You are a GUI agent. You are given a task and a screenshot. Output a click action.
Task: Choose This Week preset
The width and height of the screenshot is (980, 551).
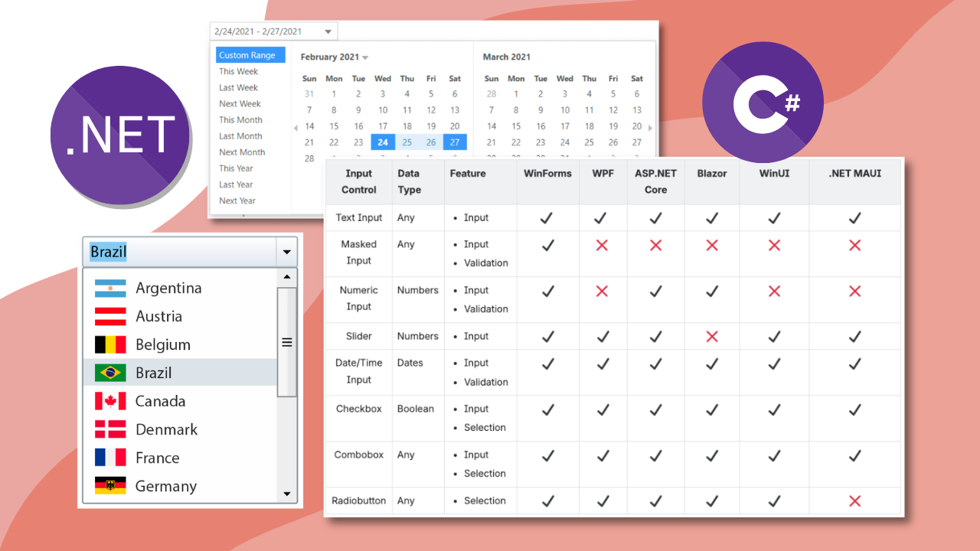click(x=239, y=71)
